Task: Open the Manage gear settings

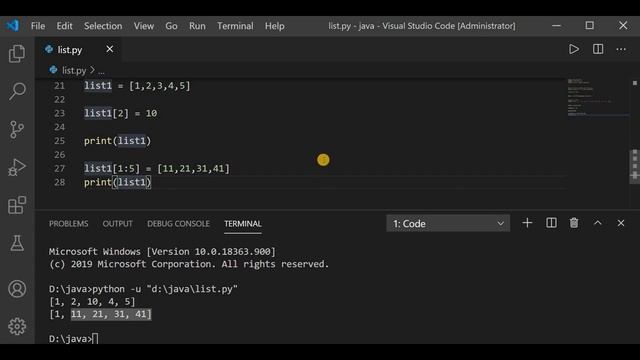Action: pyautogui.click(x=17, y=326)
